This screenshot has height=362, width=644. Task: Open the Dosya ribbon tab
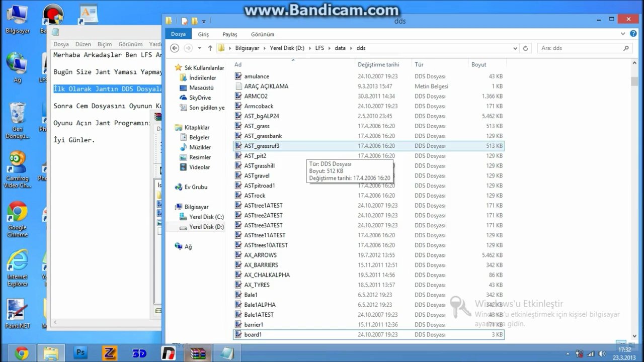178,34
